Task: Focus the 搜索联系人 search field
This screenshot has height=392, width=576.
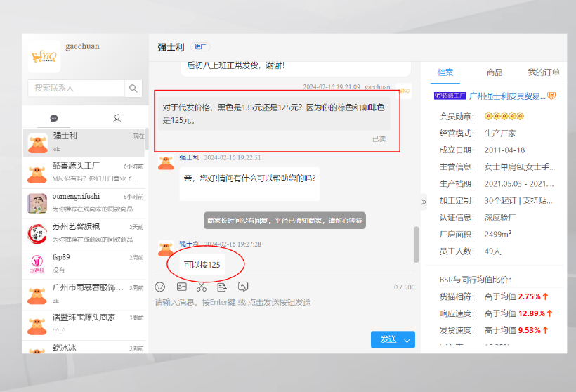Action: (x=76, y=88)
